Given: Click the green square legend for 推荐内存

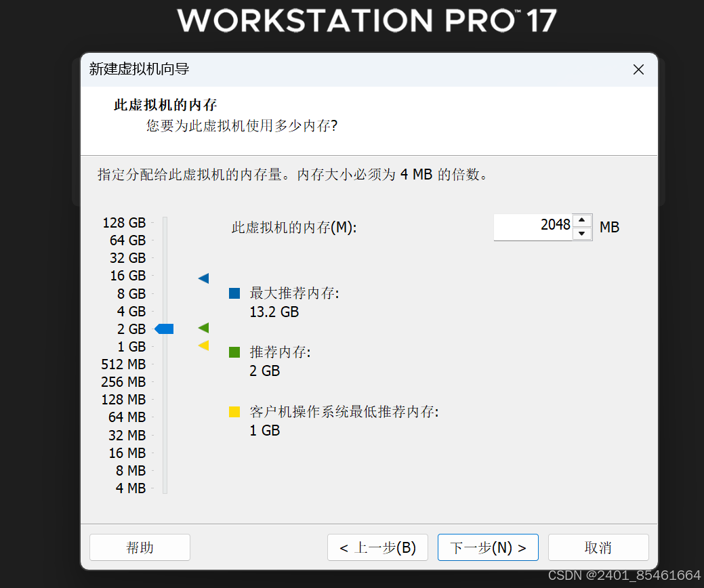Looking at the screenshot, I should tap(234, 352).
